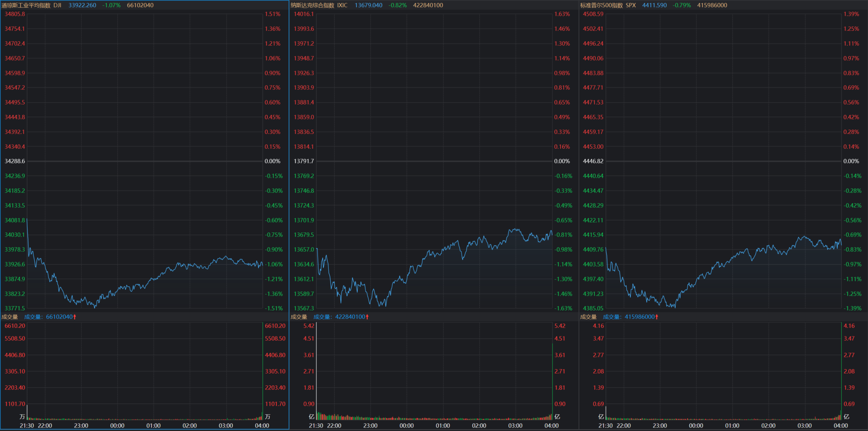The width and height of the screenshot is (868, 431).
Task: Click the top axis price 34805.8
Action: tap(15, 14)
